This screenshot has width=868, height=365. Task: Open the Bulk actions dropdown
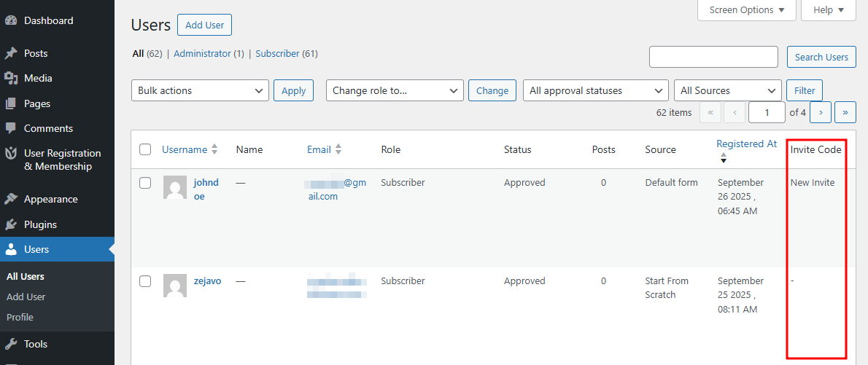coord(200,90)
